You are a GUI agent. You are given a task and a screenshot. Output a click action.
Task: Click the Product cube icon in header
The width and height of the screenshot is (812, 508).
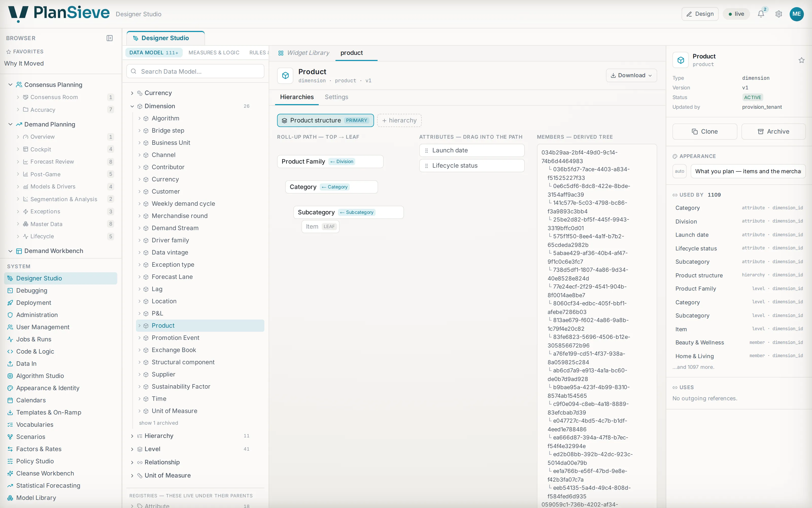285,75
